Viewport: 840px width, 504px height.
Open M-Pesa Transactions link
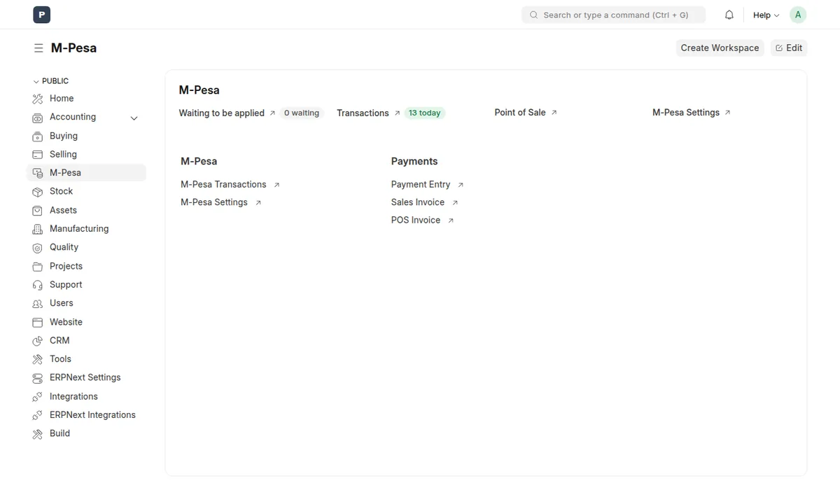223,185
